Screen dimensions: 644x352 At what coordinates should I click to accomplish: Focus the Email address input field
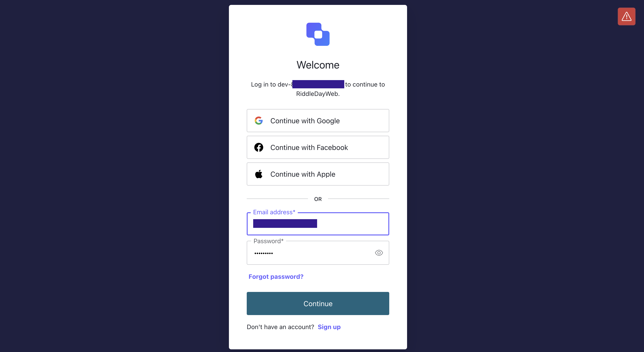318,224
